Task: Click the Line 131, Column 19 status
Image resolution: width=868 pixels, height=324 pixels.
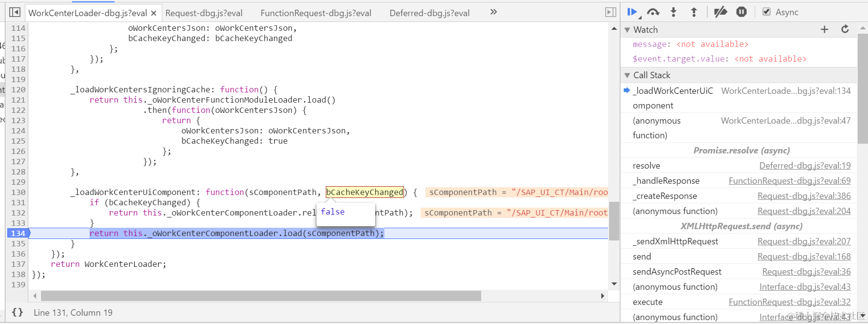Action: (73, 312)
